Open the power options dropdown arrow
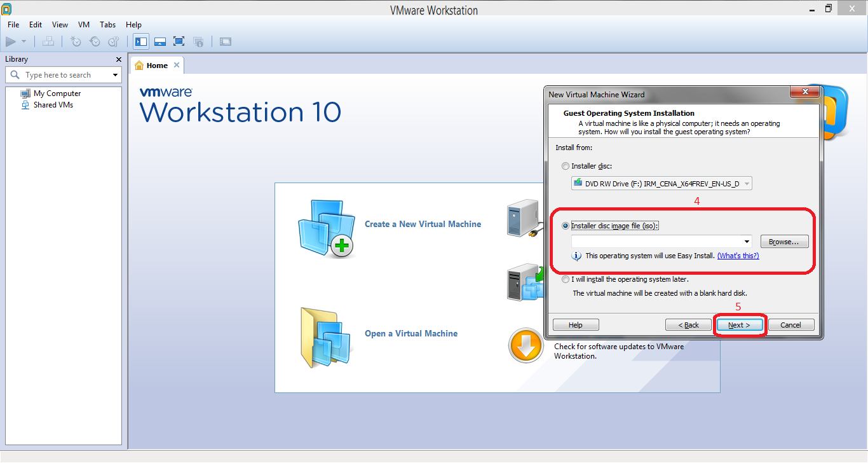Viewport: 868px width, 463px height. click(x=24, y=41)
